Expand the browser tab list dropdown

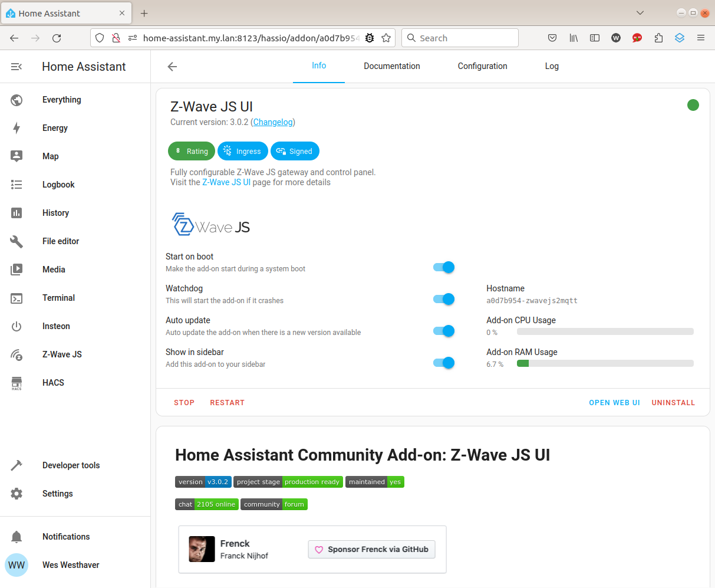pyautogui.click(x=640, y=13)
